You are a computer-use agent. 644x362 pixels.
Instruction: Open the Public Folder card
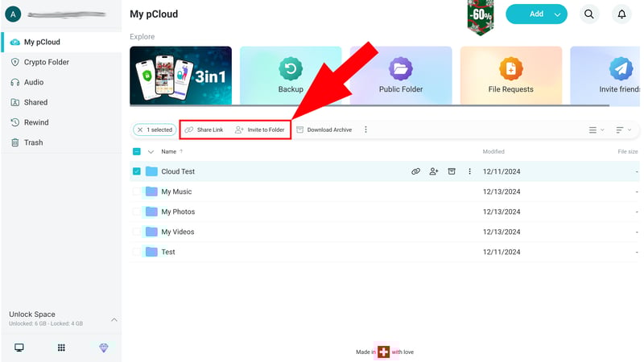(x=400, y=76)
